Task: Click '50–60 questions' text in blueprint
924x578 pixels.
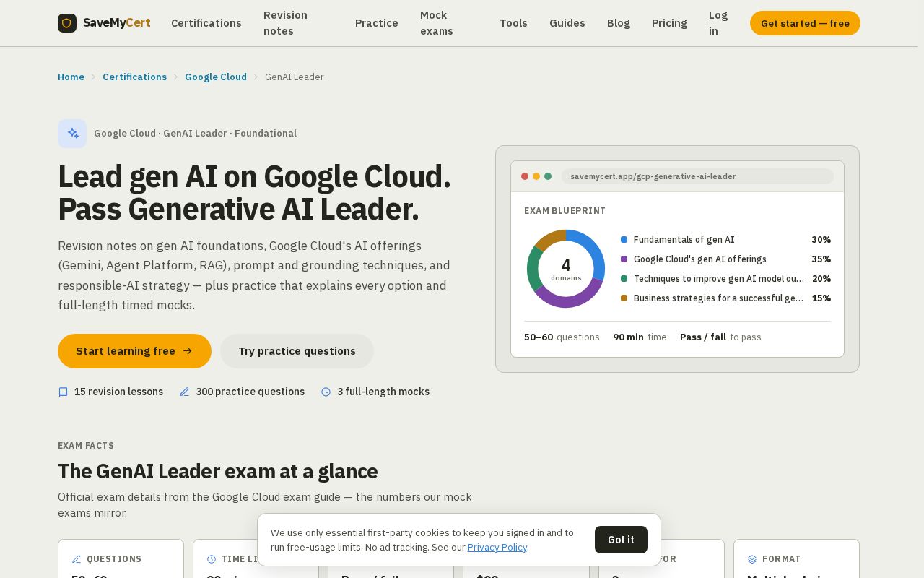Action: [562, 337]
